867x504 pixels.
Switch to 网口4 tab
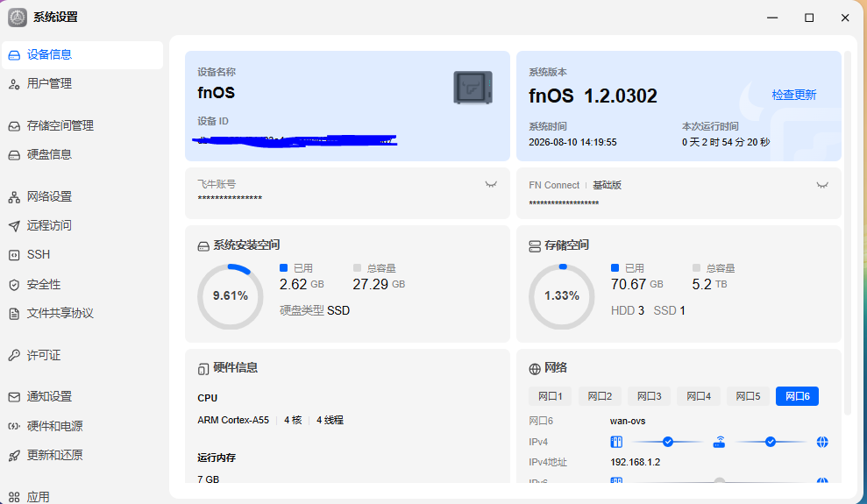[x=699, y=396]
